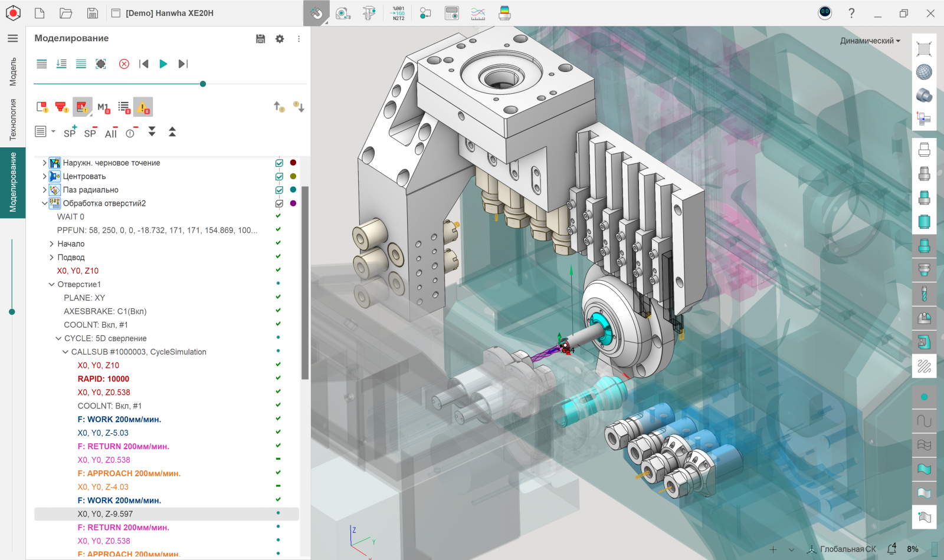This screenshot has width=944, height=560.
Task: Open the simulation settings gear
Action: 280,39
